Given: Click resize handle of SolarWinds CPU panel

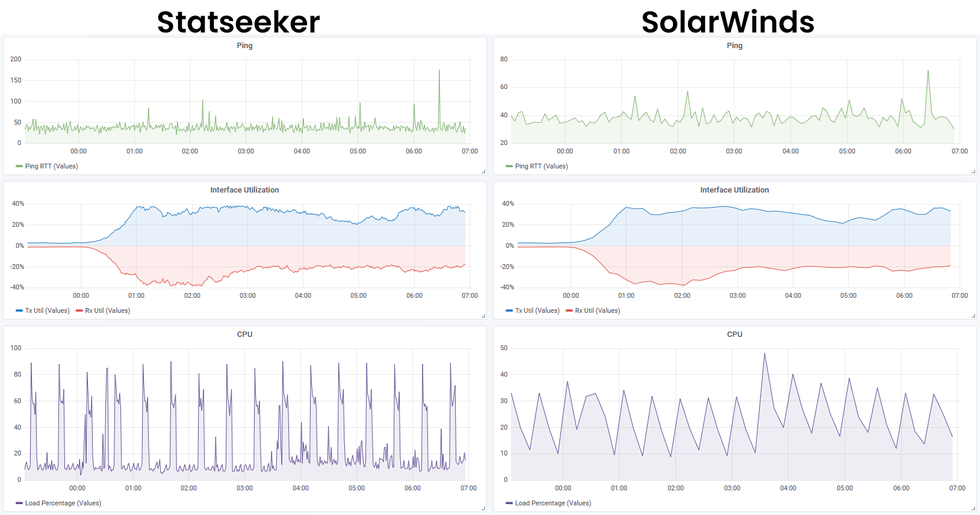Looking at the screenshot, I should click(973, 508).
